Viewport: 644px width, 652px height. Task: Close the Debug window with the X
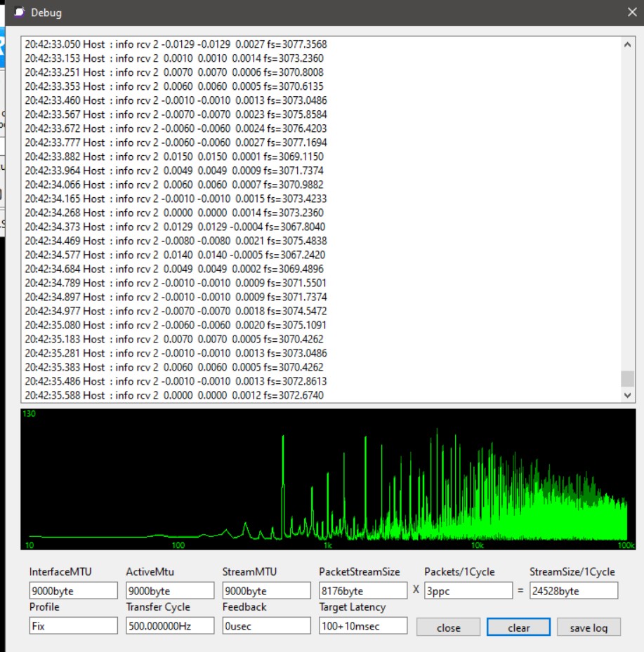click(x=631, y=12)
